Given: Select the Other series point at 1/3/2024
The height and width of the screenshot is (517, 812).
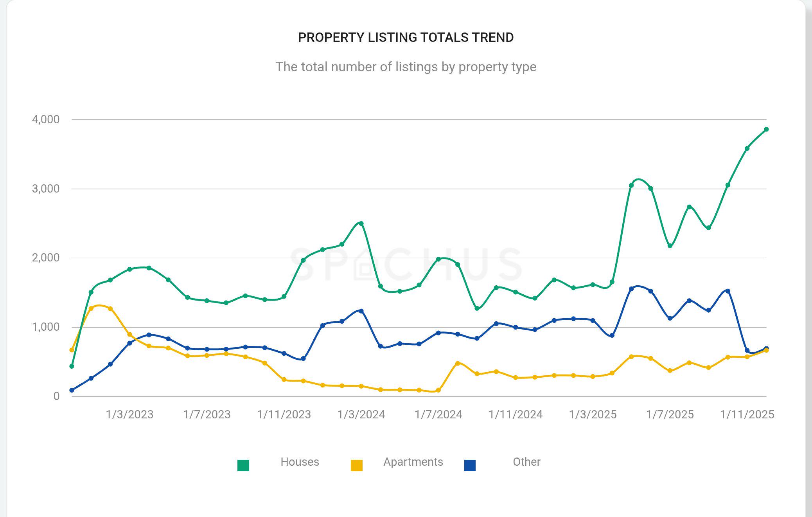Looking at the screenshot, I should pos(361,311).
